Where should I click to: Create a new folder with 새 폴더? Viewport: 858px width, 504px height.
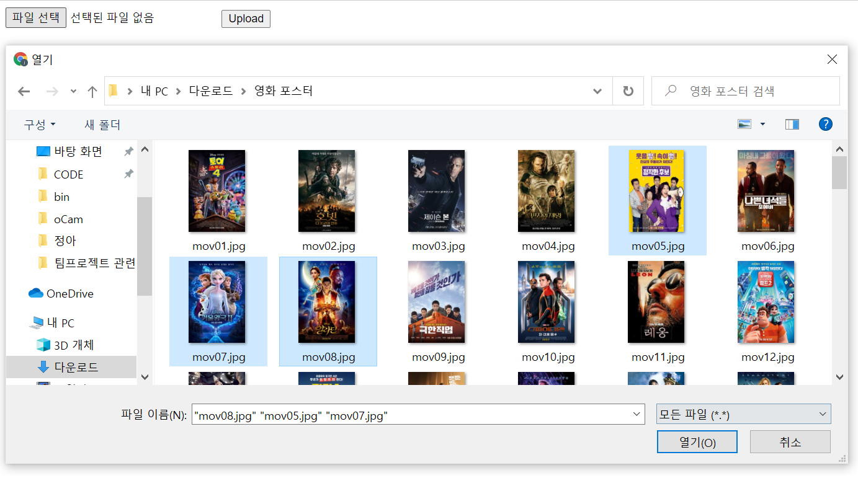tap(102, 125)
